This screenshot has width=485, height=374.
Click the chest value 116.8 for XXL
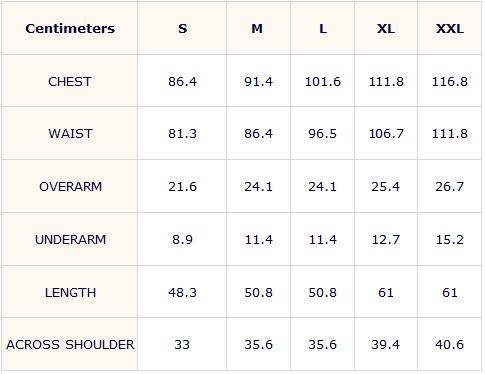click(450, 82)
